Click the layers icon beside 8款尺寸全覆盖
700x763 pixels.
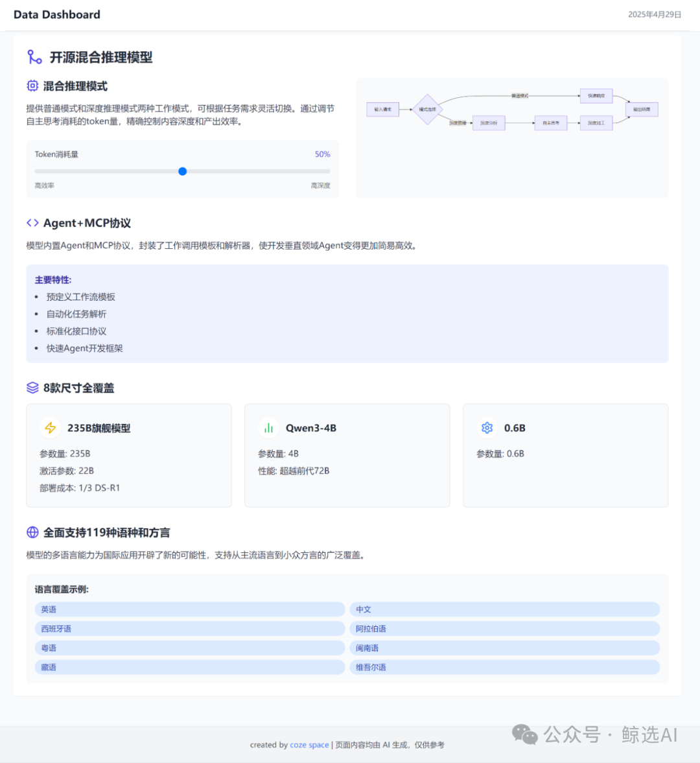coord(32,388)
